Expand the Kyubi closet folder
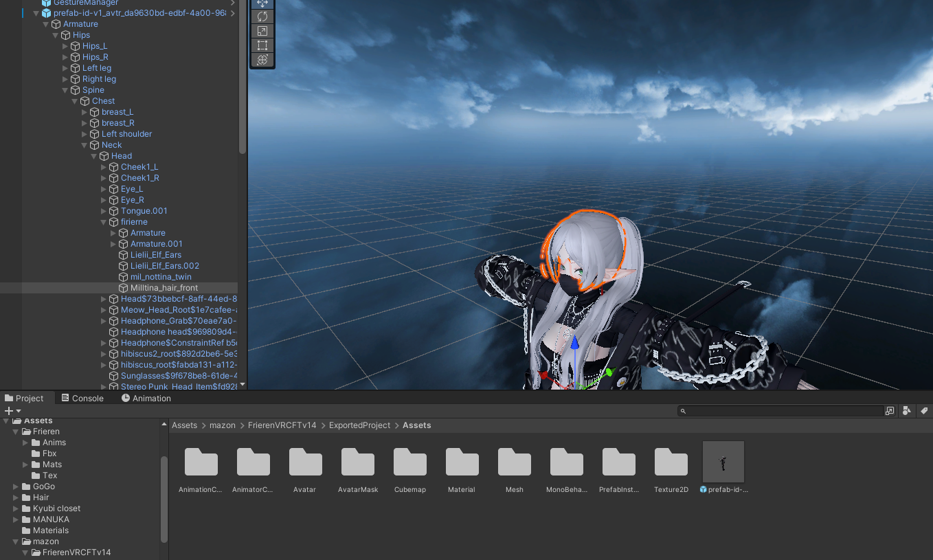This screenshot has width=933, height=560. (16, 508)
